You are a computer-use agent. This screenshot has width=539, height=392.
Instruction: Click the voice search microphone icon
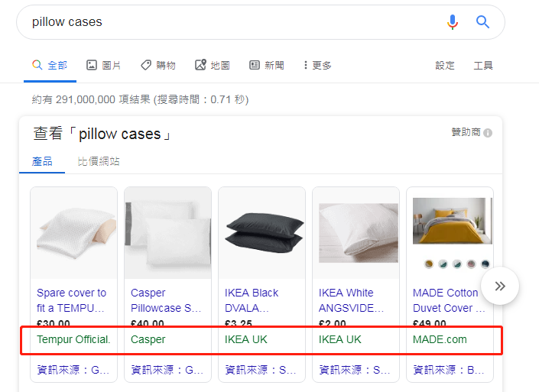click(x=453, y=22)
